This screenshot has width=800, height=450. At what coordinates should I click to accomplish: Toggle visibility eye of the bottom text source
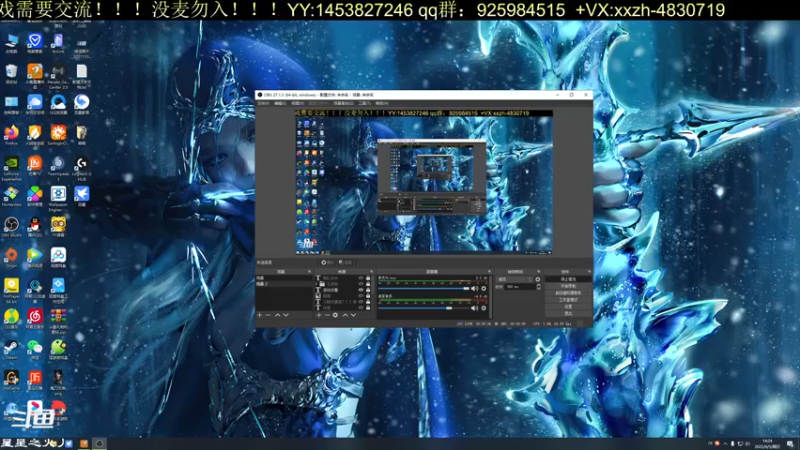[361, 307]
